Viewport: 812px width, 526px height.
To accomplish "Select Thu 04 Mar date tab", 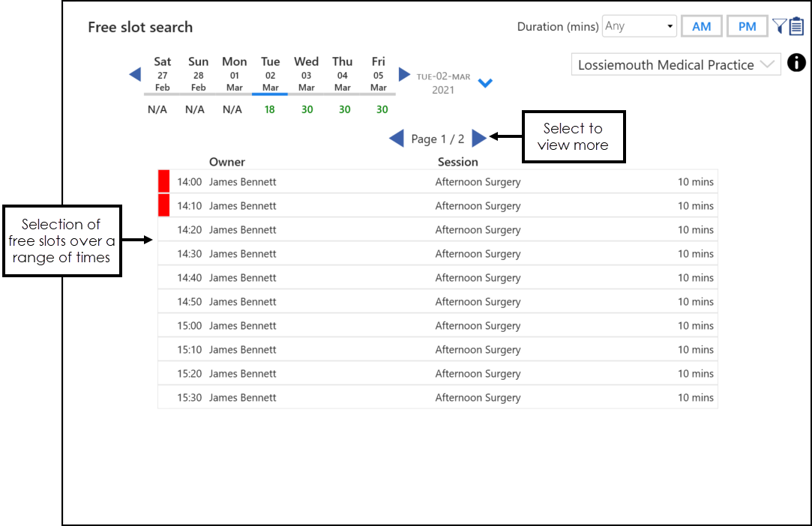I will 342,74.
